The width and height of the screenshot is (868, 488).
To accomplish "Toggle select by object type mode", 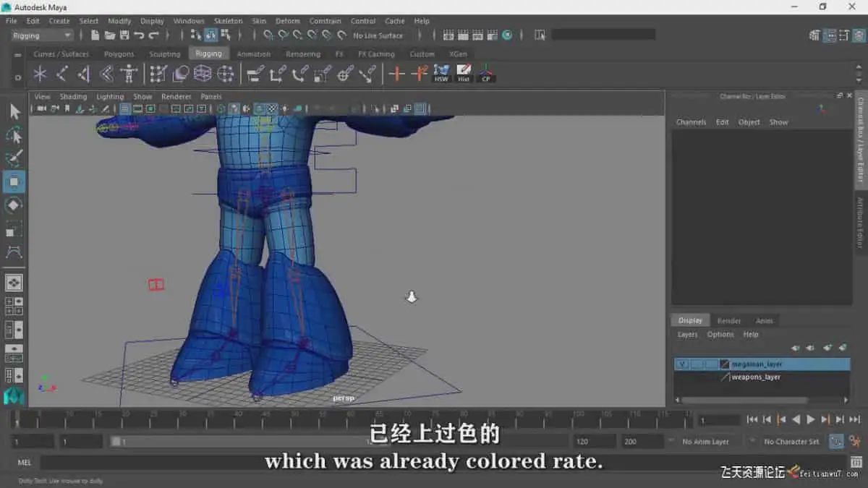I will [x=210, y=35].
